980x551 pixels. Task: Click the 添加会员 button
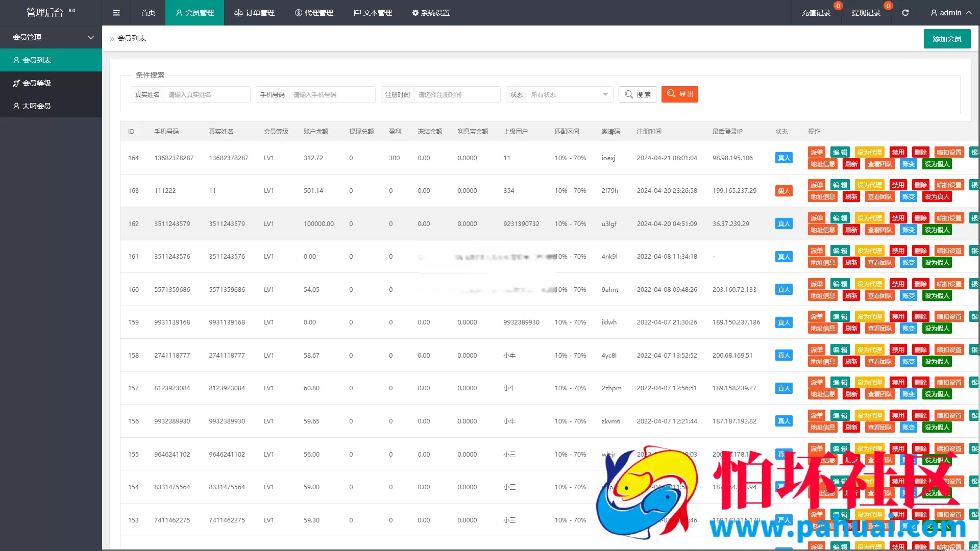947,39
